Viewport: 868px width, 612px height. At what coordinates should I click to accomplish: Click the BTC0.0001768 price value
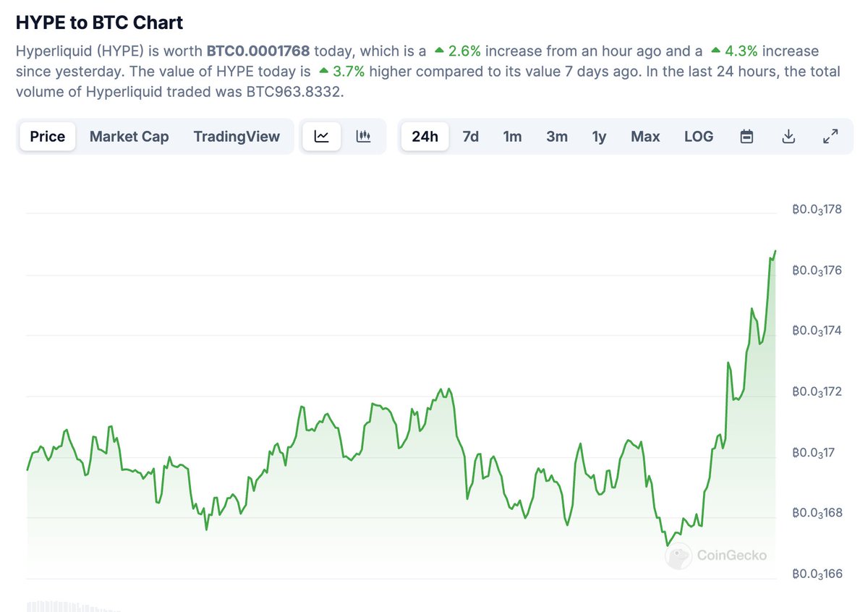point(258,51)
